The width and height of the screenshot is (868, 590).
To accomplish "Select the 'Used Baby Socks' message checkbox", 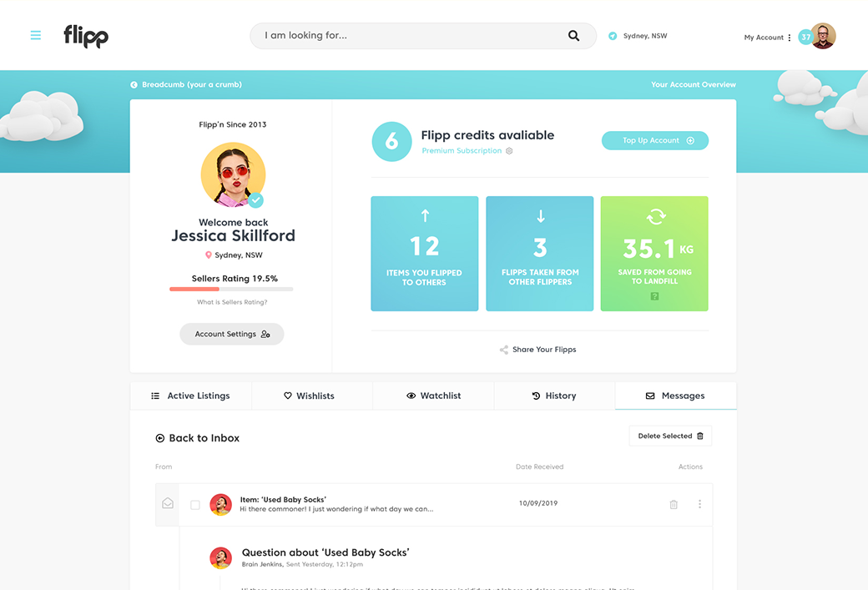I will (195, 505).
